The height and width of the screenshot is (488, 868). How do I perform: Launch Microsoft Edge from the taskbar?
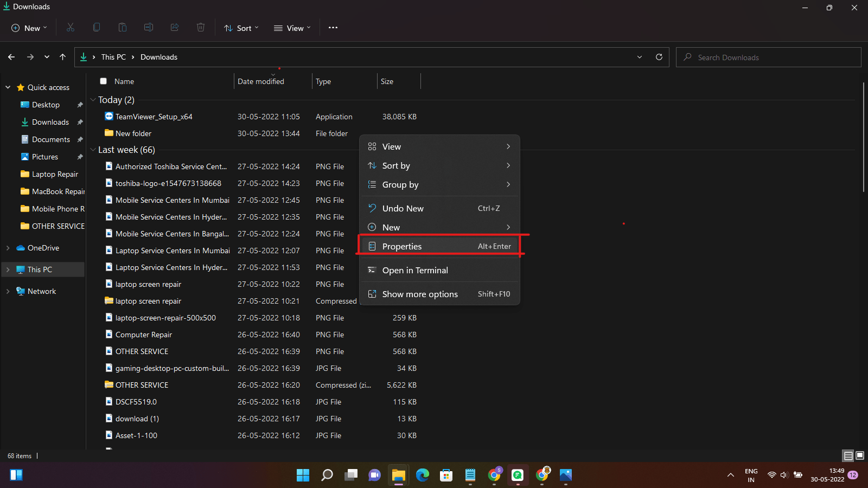click(x=422, y=475)
